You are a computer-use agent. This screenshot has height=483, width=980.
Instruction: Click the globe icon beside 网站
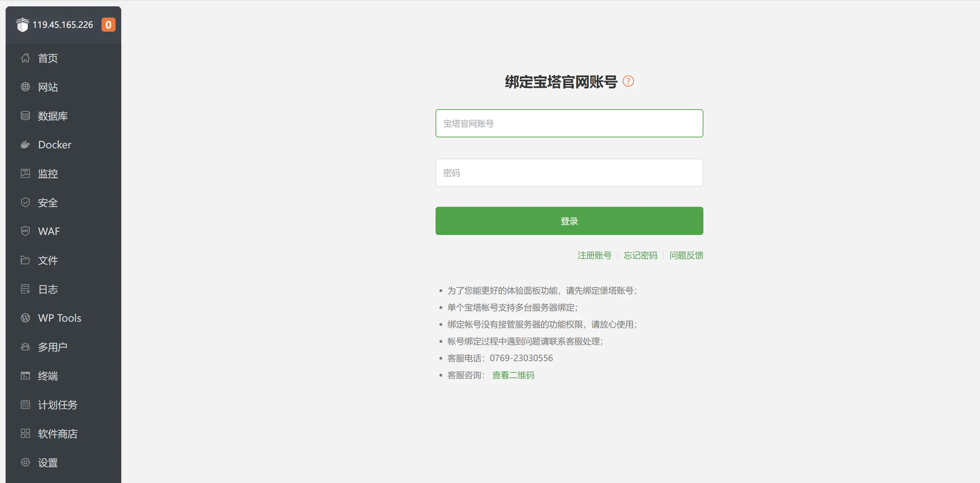tap(25, 87)
